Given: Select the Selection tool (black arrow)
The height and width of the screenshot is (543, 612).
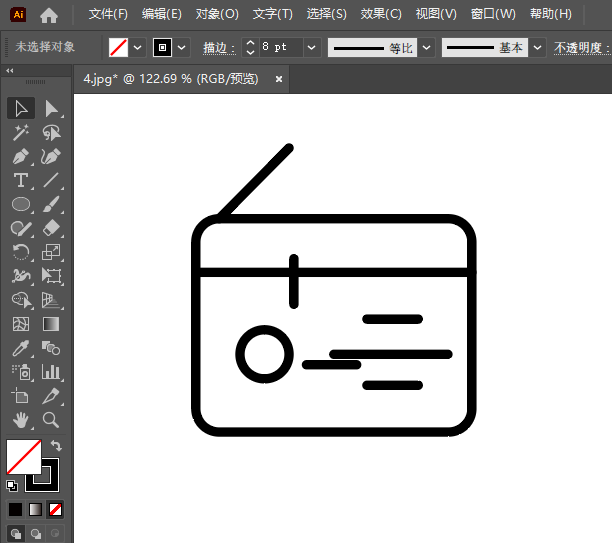Looking at the screenshot, I should pyautogui.click(x=21, y=109).
